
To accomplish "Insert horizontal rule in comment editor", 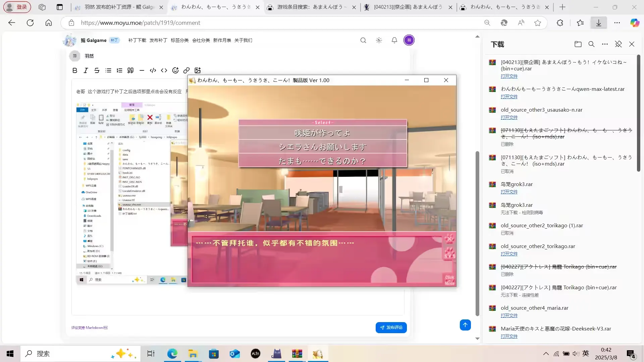I will click(x=142, y=70).
